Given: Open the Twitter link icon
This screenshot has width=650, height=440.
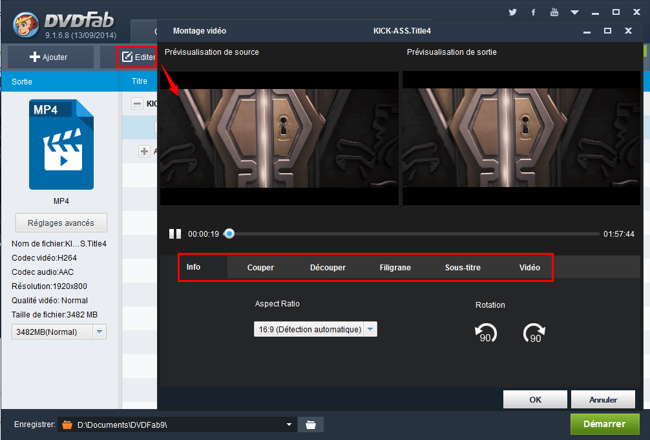Looking at the screenshot, I should [513, 12].
